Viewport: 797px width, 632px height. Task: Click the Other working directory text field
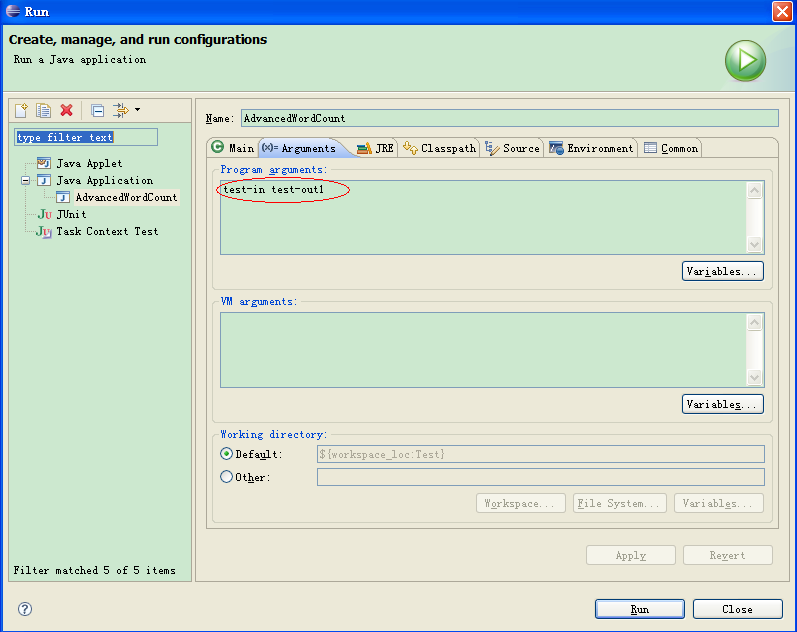tap(541, 477)
